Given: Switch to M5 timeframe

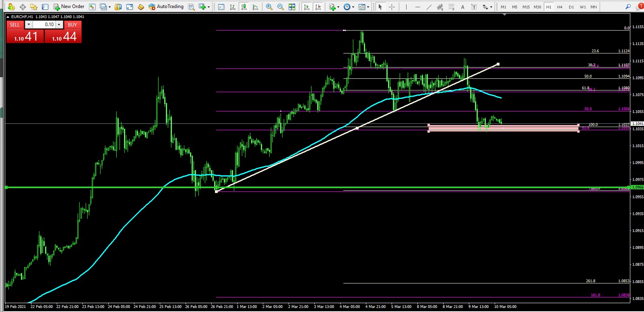Looking at the screenshot, I should tap(515, 7).
